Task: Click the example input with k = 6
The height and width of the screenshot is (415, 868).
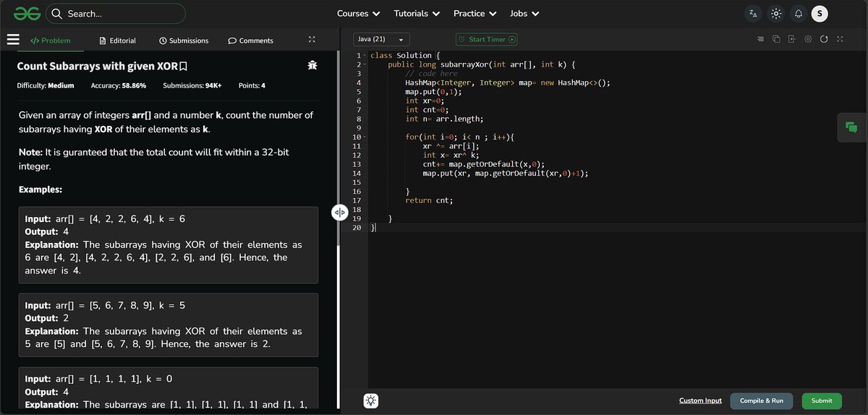Action: tap(105, 218)
